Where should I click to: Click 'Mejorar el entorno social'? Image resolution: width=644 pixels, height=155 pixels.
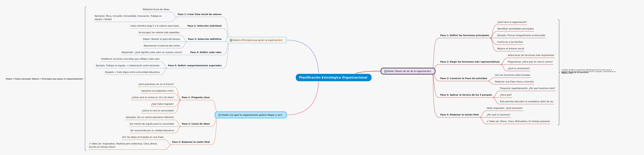pos(511,49)
